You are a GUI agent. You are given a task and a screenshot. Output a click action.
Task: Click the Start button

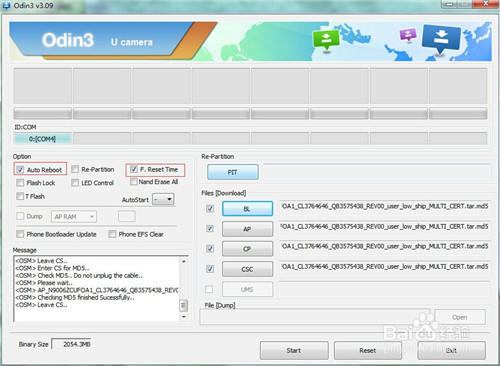tap(294, 350)
